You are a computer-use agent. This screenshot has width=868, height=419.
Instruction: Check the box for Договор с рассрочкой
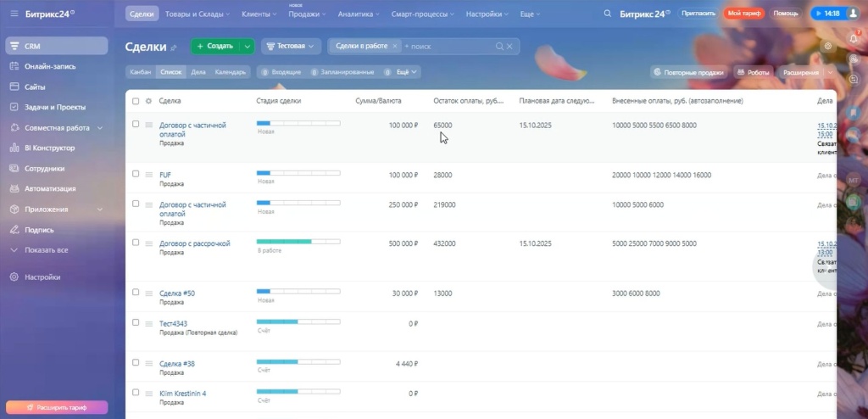(136, 243)
